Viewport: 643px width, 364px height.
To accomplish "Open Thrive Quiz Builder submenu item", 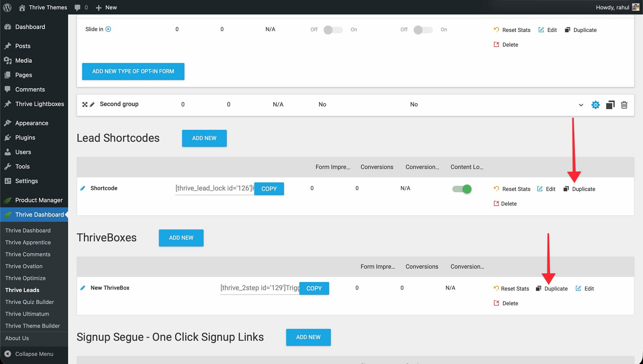I will (30, 302).
